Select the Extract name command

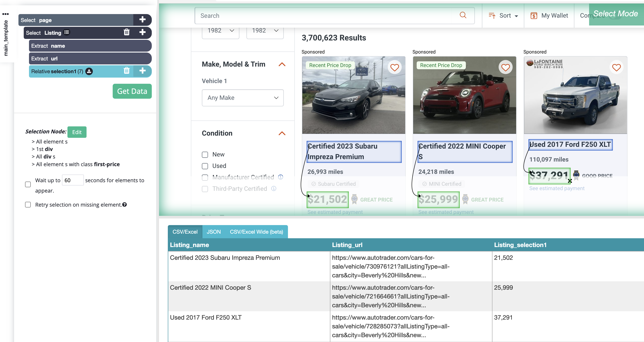click(x=90, y=46)
